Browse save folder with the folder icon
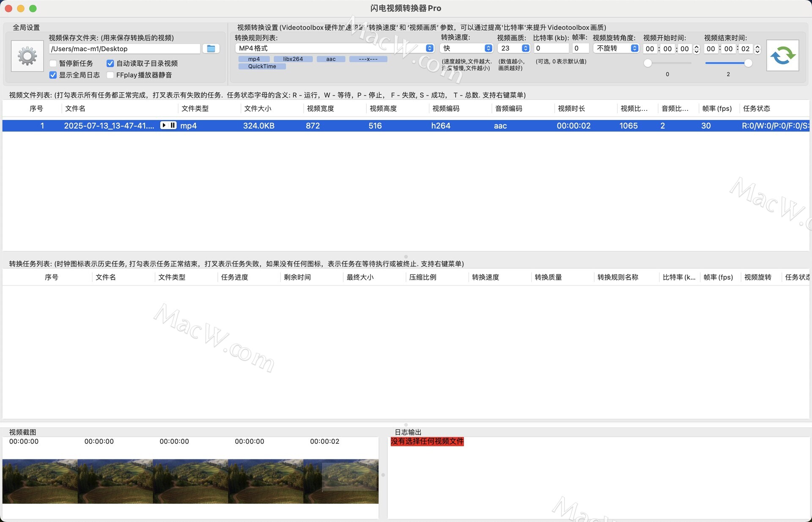This screenshot has width=812, height=522. [x=211, y=49]
